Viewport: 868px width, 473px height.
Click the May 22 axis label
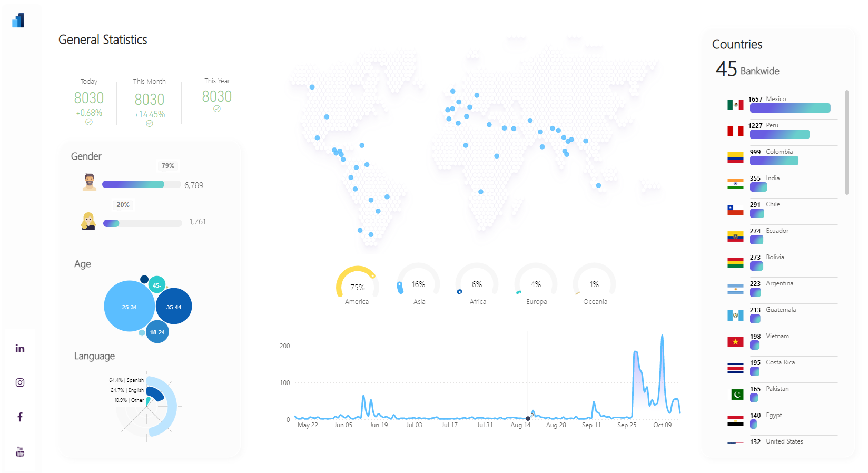click(x=308, y=425)
